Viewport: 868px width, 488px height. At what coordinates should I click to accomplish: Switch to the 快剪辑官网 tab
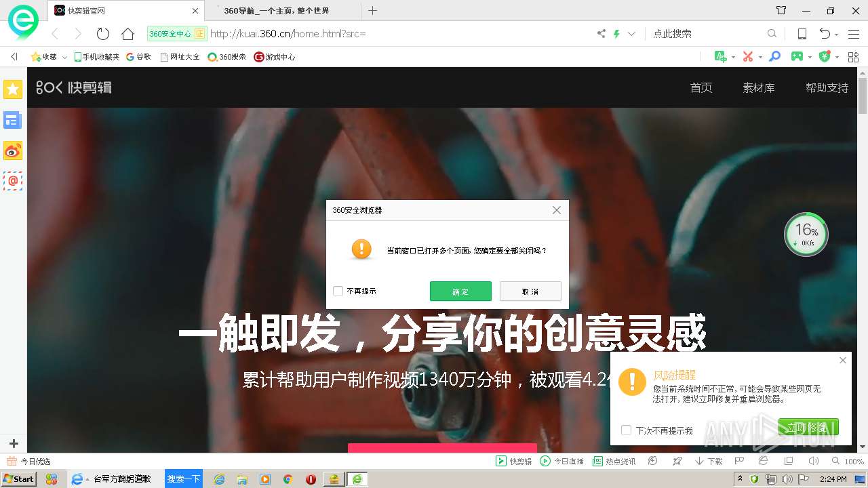pyautogui.click(x=125, y=11)
